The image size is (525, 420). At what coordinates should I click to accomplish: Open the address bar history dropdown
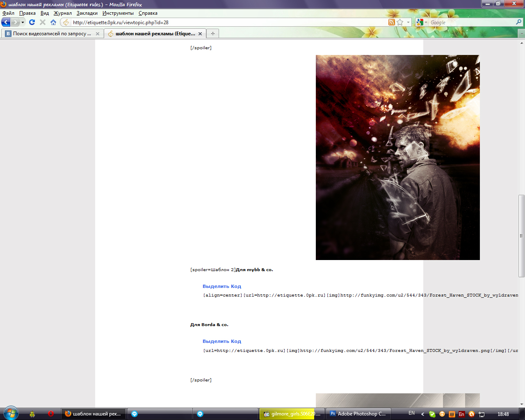point(408,23)
